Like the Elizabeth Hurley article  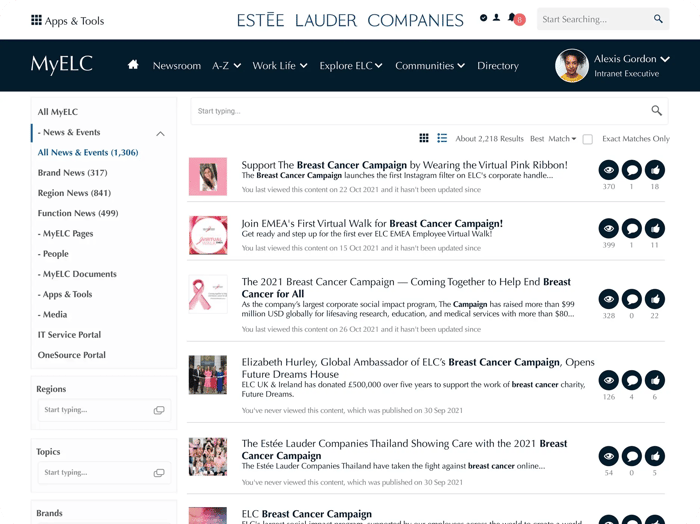pyautogui.click(x=655, y=380)
